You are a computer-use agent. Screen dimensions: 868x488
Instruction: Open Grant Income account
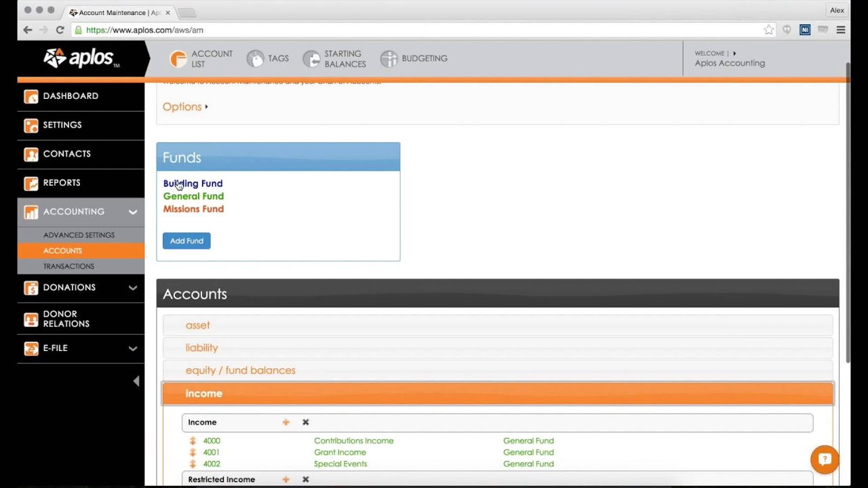click(x=340, y=452)
